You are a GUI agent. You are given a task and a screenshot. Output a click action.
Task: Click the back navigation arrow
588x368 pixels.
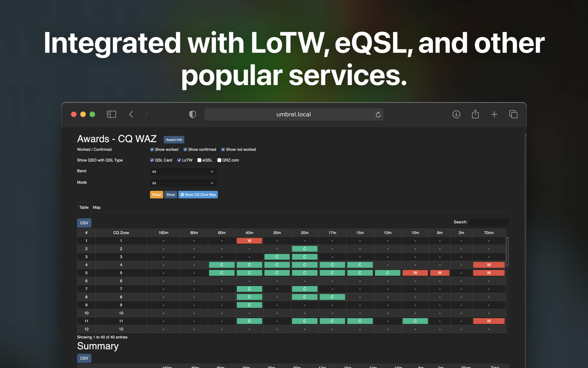(131, 114)
